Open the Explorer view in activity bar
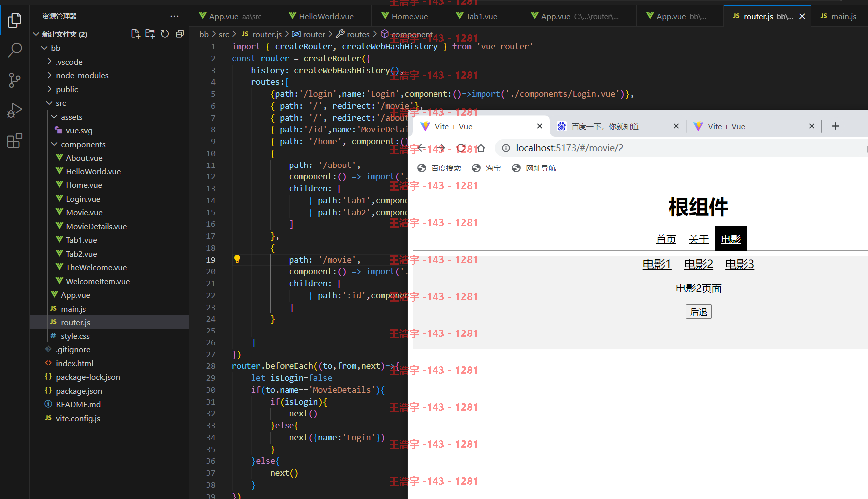 (15, 20)
